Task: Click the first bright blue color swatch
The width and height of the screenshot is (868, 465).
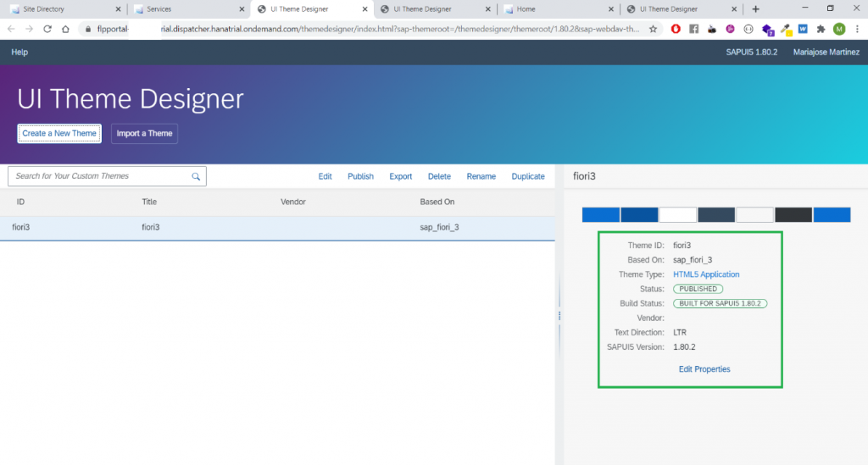Action: point(601,215)
